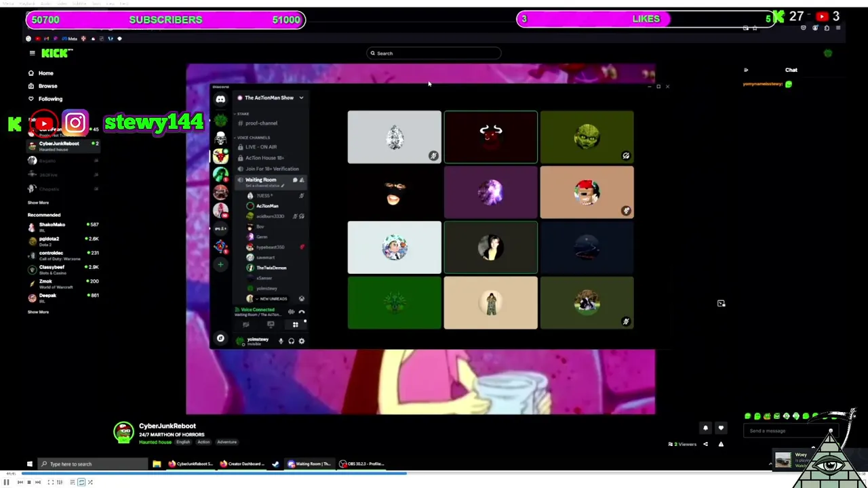Open Windows Start menu

coord(29,464)
